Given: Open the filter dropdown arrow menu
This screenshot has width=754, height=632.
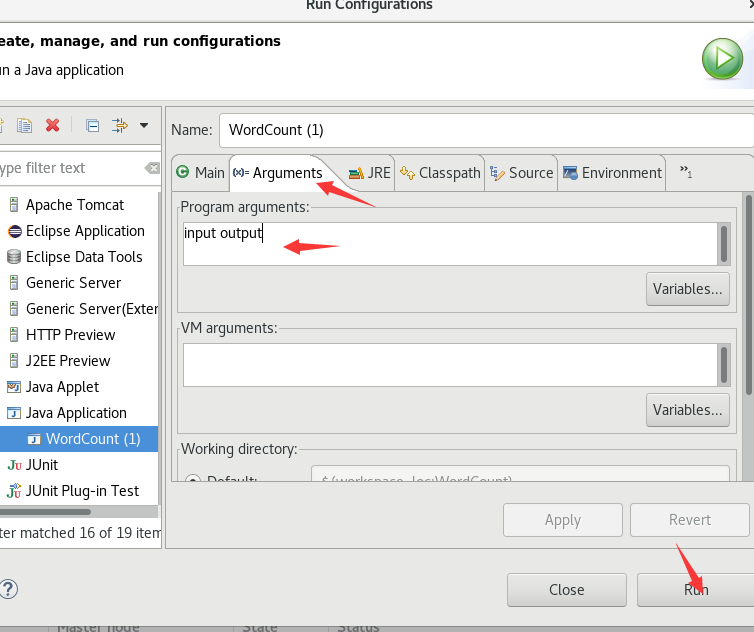Looking at the screenshot, I should 144,126.
